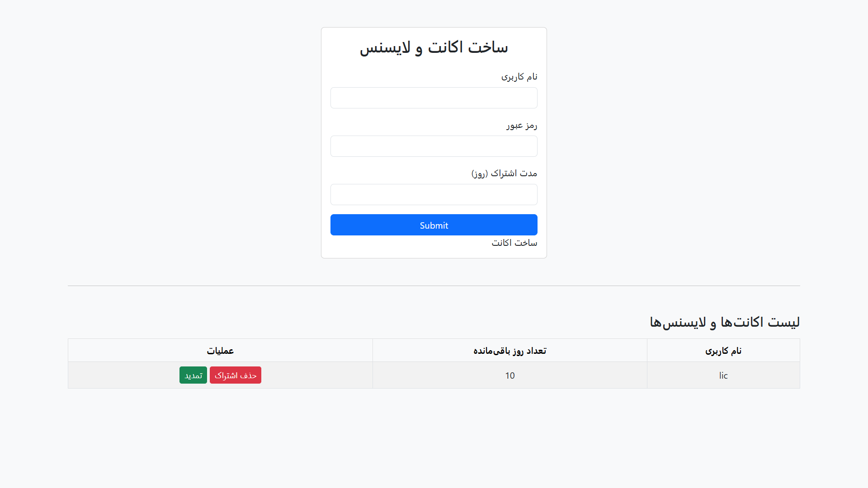This screenshot has height=488, width=868.
Task: Focus the رمز عبور (password) input field
Action: [x=434, y=146]
